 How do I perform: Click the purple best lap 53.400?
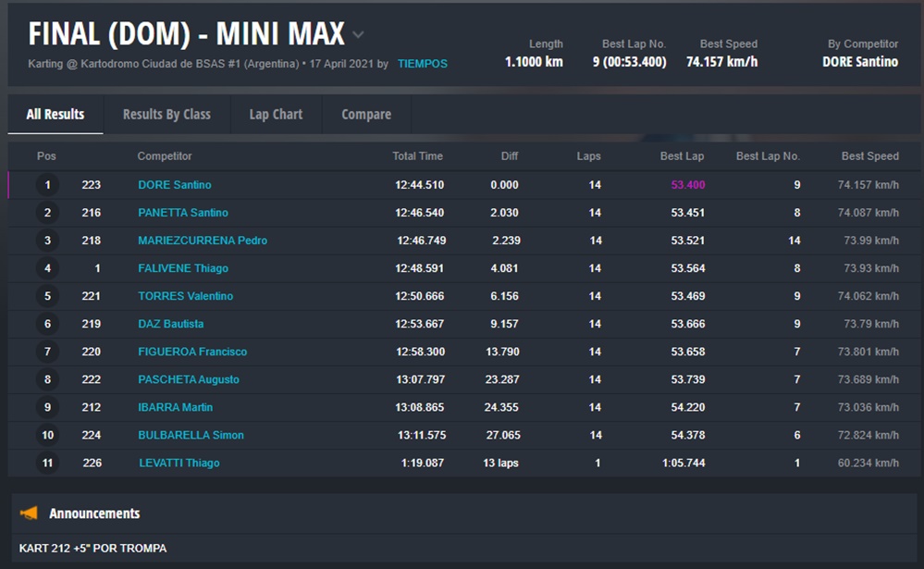click(x=688, y=185)
